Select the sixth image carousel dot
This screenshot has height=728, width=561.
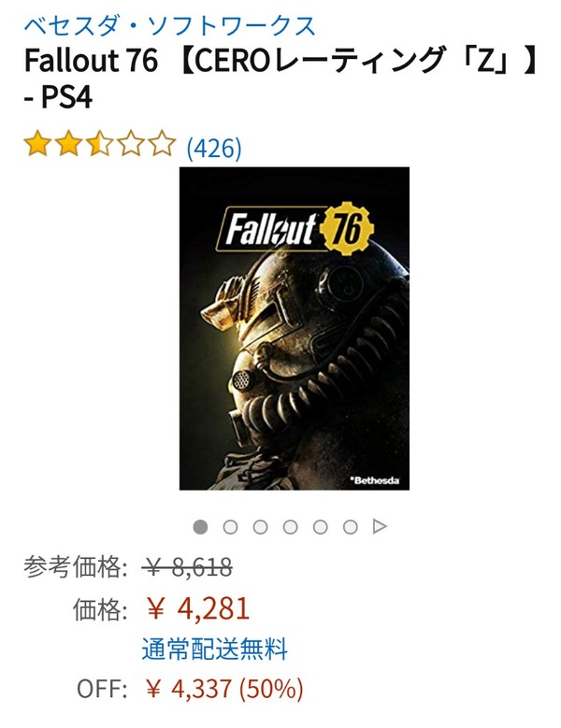pos(351,527)
